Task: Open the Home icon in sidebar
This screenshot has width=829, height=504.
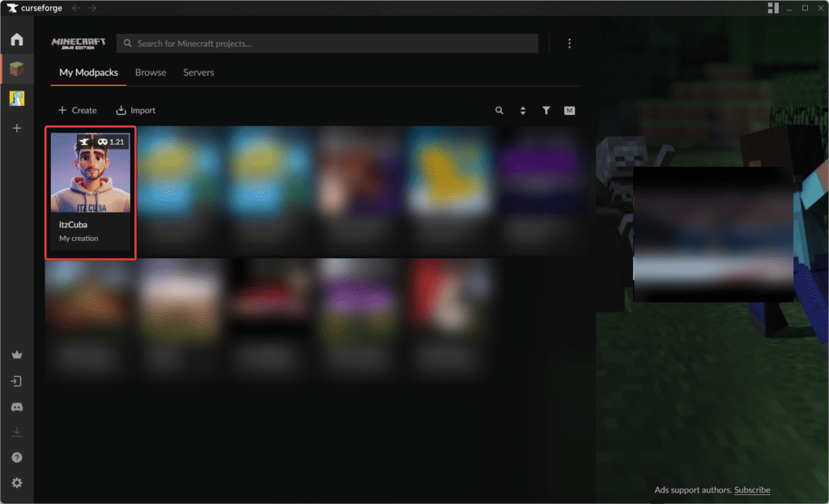Action: coord(16,40)
